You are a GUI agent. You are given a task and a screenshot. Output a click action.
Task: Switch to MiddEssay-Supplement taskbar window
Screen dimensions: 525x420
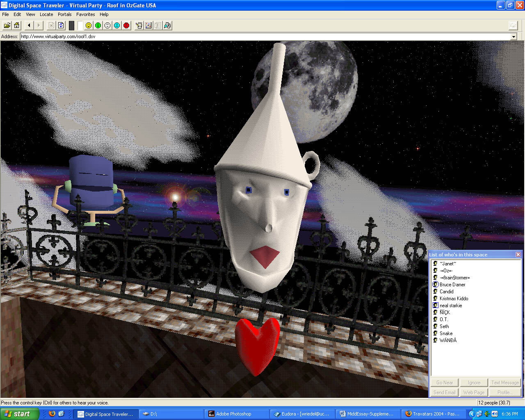tap(368, 414)
